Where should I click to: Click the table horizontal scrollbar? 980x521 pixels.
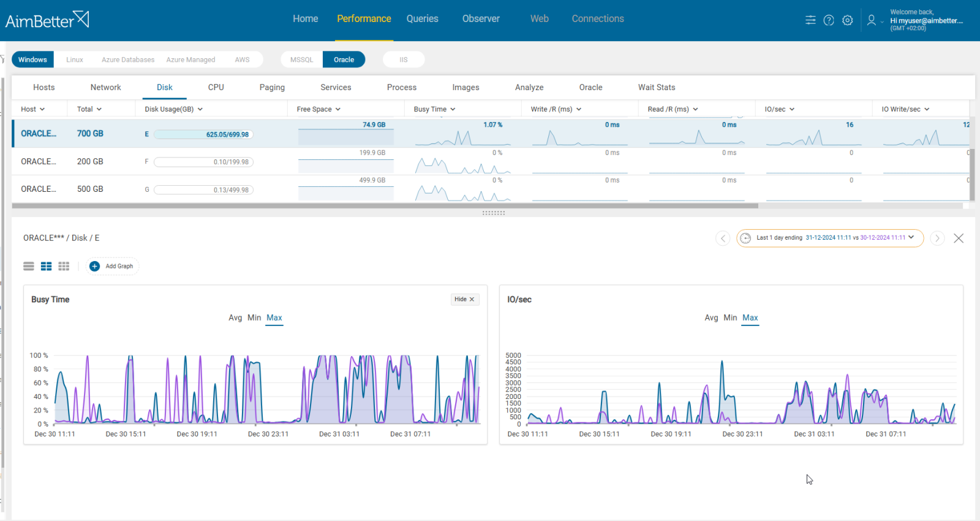coord(385,206)
